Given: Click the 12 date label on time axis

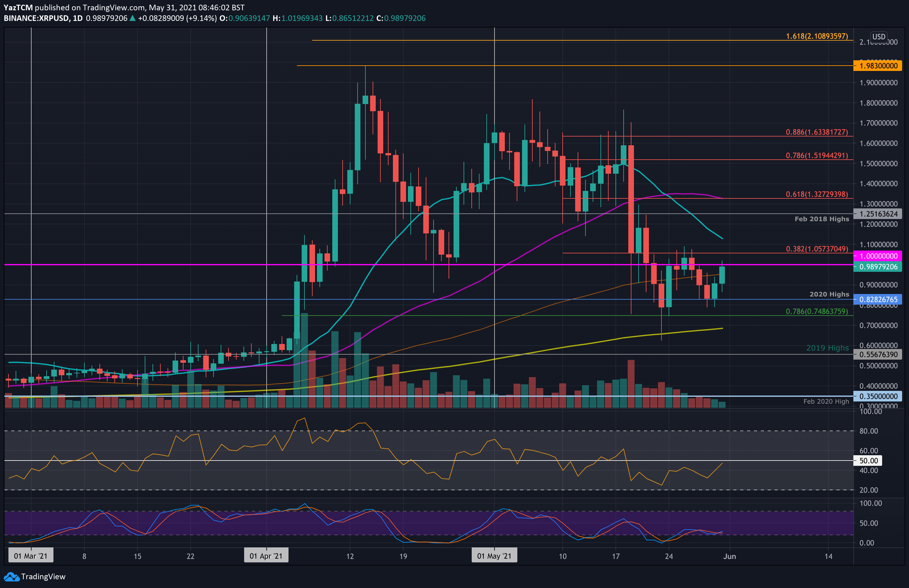Looking at the screenshot, I should tap(350, 556).
